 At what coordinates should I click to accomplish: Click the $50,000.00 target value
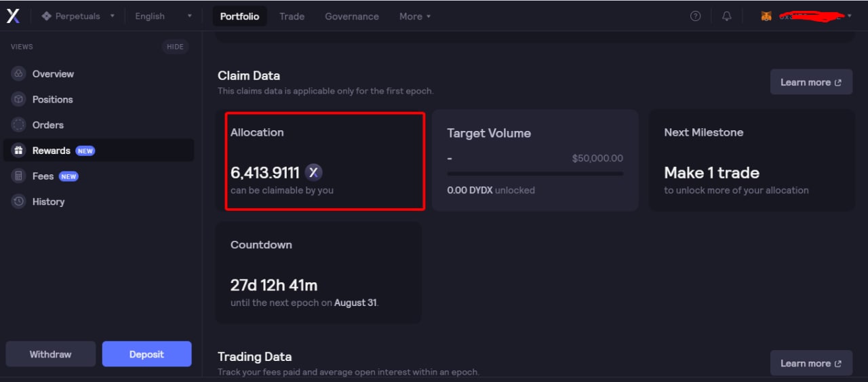(x=597, y=158)
